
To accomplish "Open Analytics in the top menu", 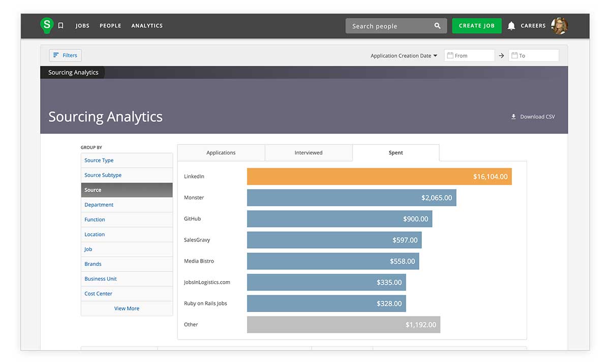I will pos(147,26).
